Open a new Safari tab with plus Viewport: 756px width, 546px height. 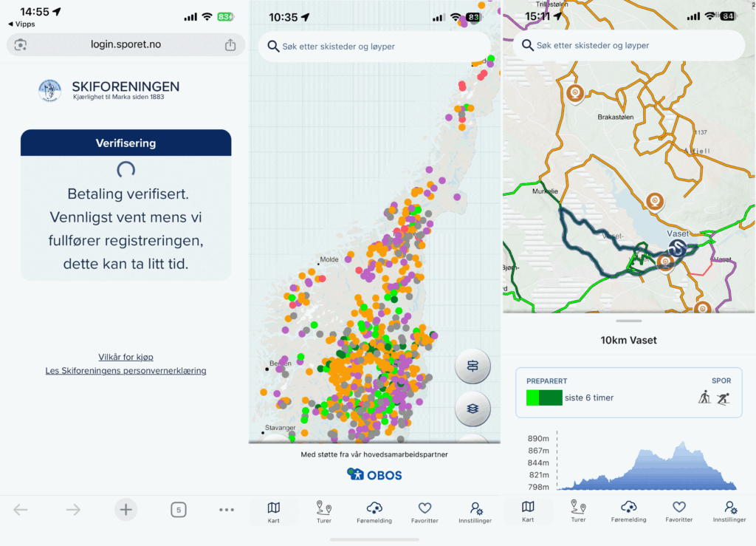click(x=126, y=509)
